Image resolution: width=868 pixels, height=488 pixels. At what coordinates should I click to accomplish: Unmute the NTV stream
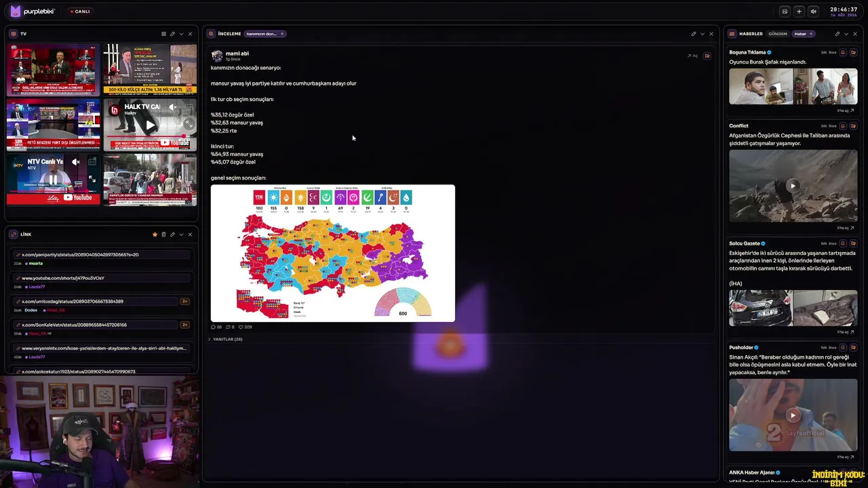pyautogui.click(x=76, y=162)
